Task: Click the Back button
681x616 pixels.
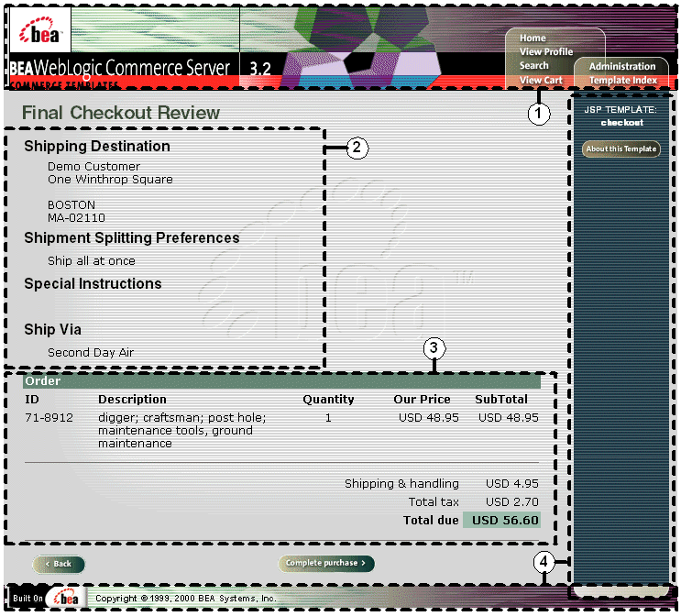Action: coord(59,564)
